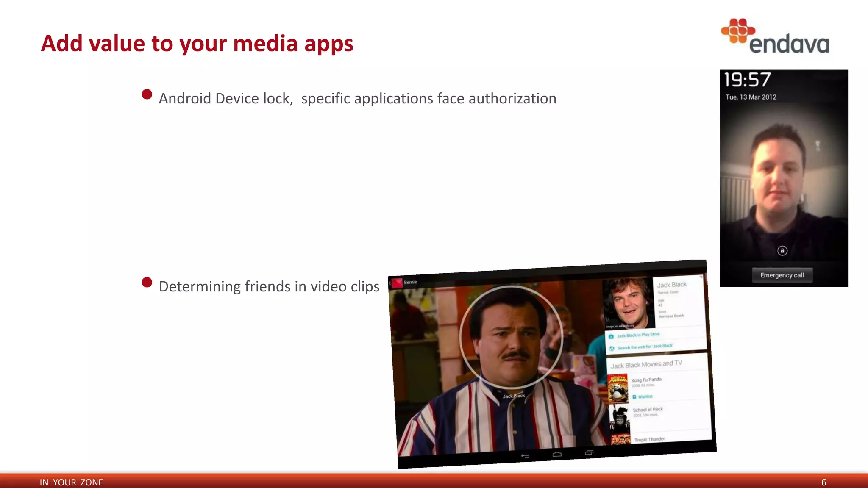868x488 pixels.
Task: Click the 19:57 clock on lockscreen
Action: click(x=747, y=80)
